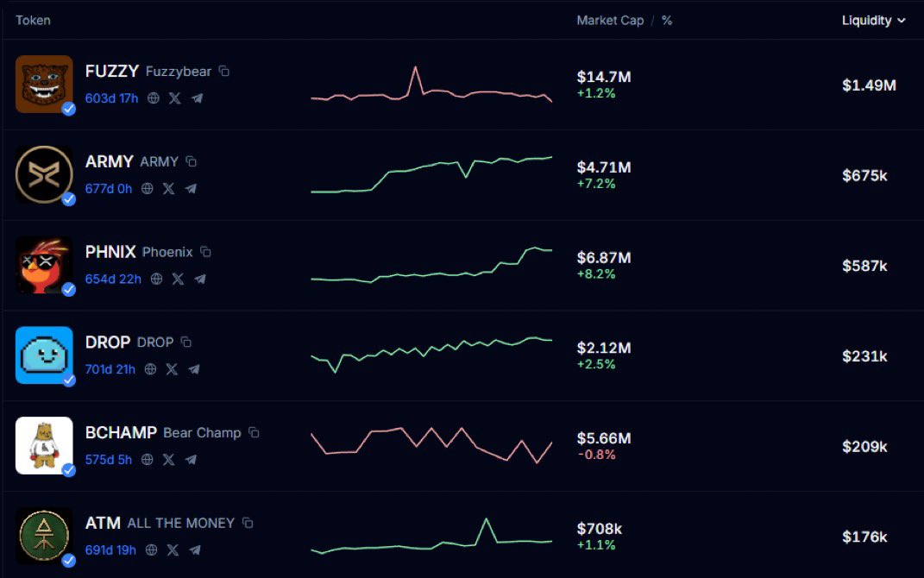The image size is (924, 578).
Task: Sort the list by Liquidity column
Action: point(873,21)
